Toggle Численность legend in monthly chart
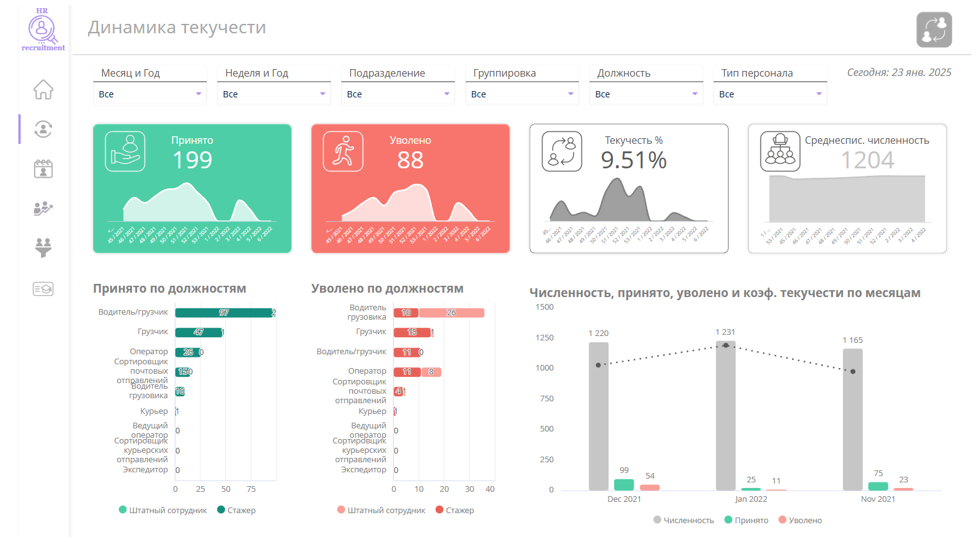Image resolution: width=980 pixels, height=537 pixels. coord(684,520)
